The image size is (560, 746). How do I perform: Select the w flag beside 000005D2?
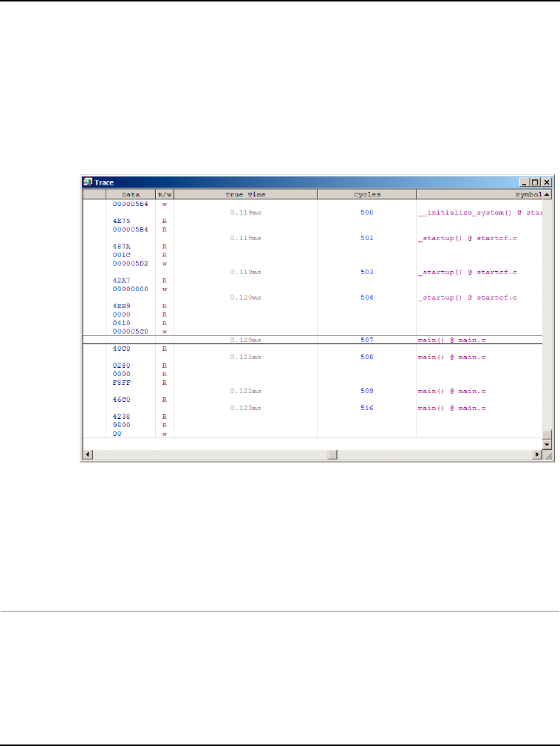coord(165,264)
